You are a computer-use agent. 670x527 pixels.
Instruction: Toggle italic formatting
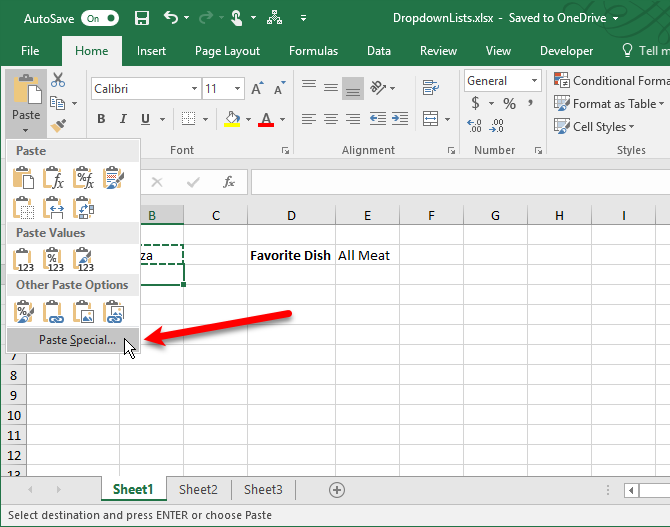tap(123, 120)
